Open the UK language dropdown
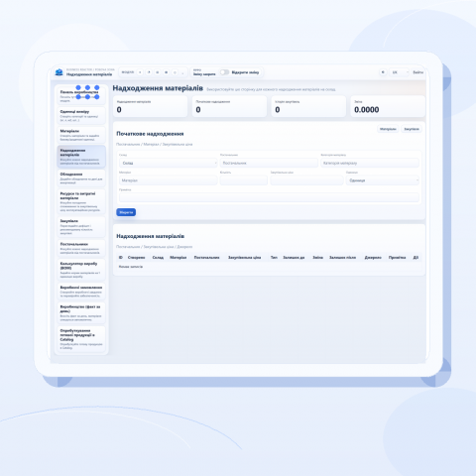 click(400, 72)
